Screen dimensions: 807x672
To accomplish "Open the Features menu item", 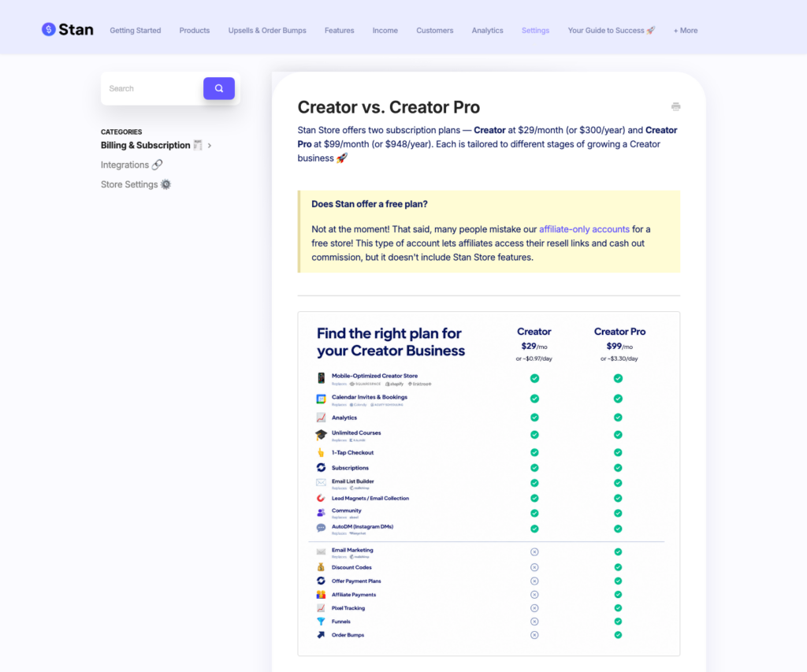I will (339, 31).
